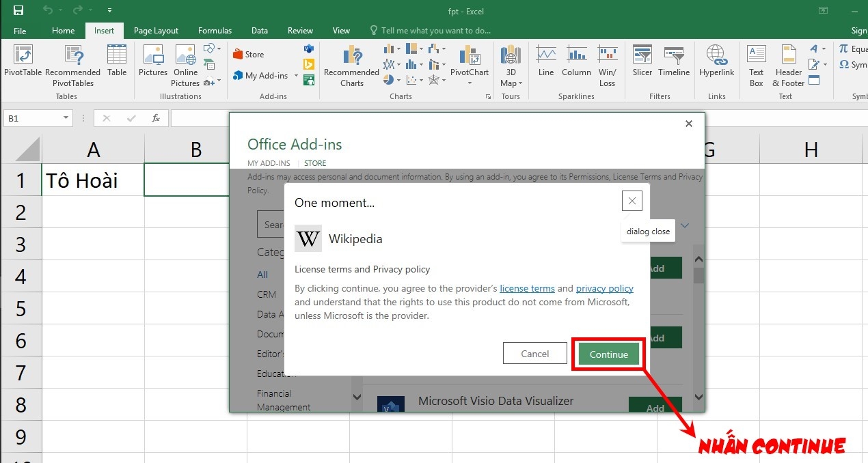Image resolution: width=868 pixels, height=463 pixels.
Task: Click the Bing Maps add-in icon
Action: point(309,65)
